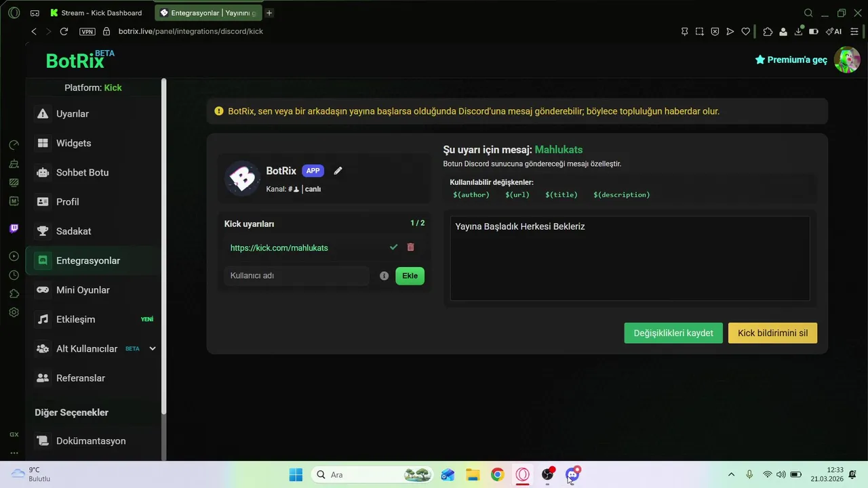The width and height of the screenshot is (868, 488).
Task: Switch to the Stream - Kick Dashboard tab
Action: click(x=96, y=13)
